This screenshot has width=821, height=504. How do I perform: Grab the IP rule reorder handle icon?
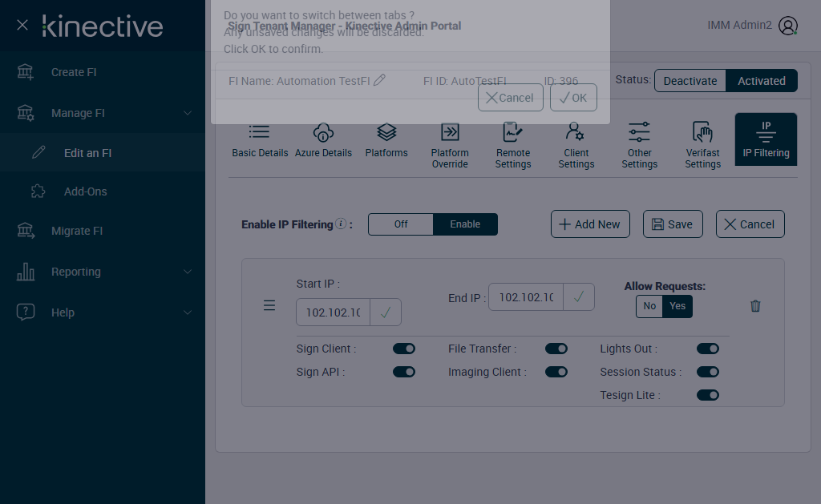click(269, 305)
